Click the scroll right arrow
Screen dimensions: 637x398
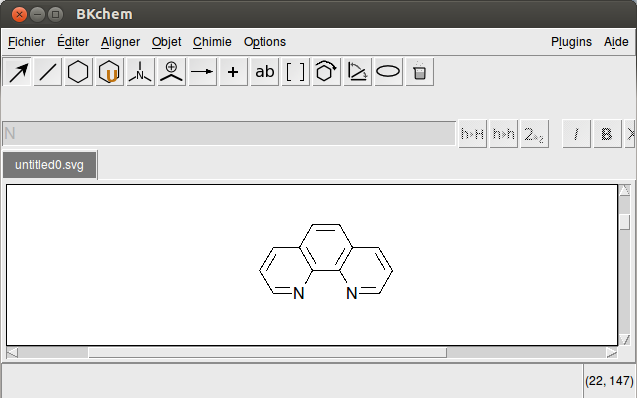coord(612,353)
